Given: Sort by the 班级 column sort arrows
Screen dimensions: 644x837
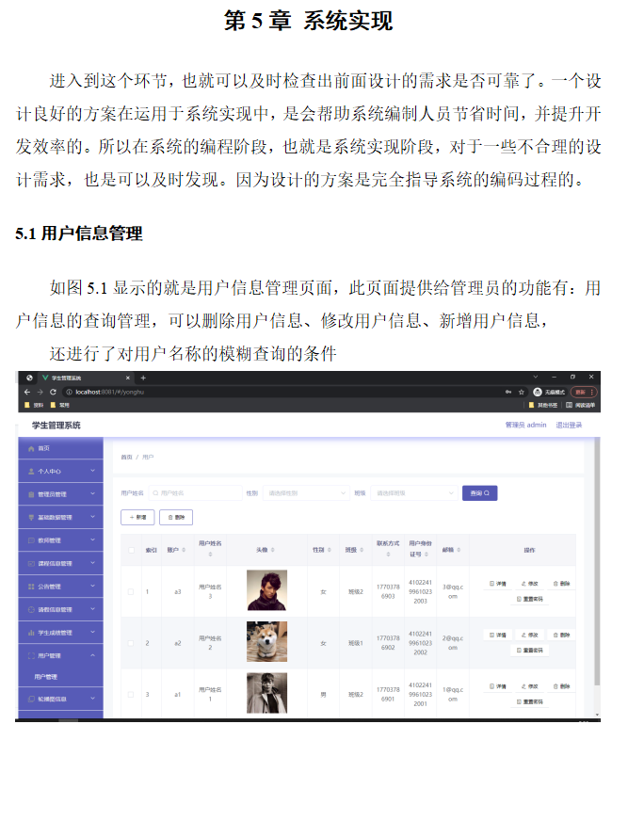Looking at the screenshot, I should 362,550.
